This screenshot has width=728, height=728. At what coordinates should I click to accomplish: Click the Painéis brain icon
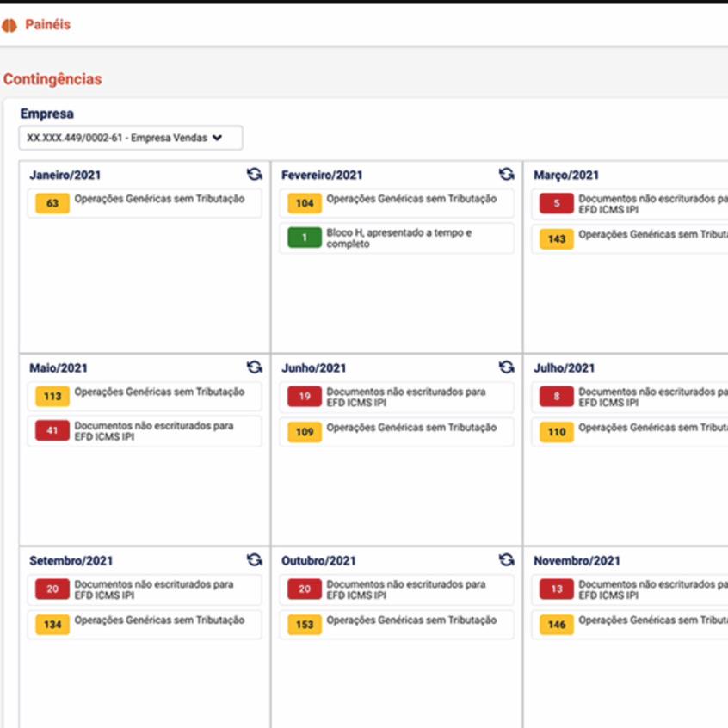(x=9, y=26)
